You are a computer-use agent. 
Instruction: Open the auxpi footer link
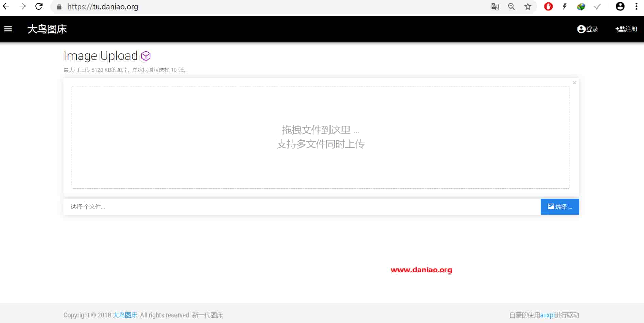547,315
